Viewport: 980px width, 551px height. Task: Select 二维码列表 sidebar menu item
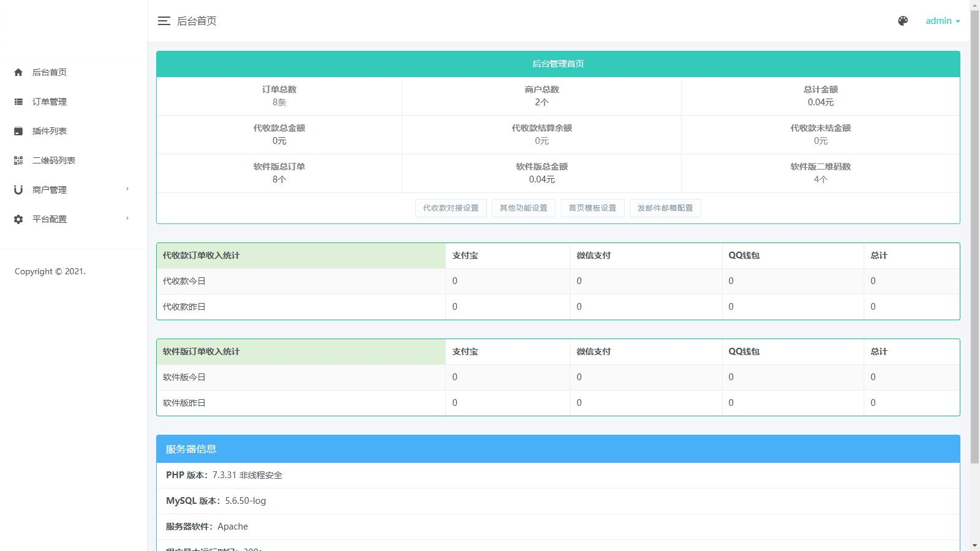[54, 160]
